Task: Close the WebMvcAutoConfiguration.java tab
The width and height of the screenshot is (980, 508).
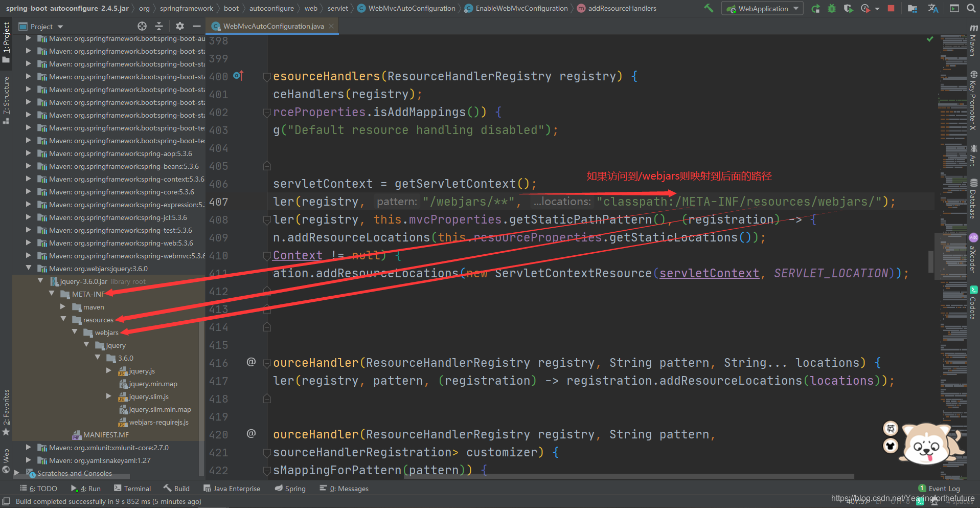Action: coord(331,26)
